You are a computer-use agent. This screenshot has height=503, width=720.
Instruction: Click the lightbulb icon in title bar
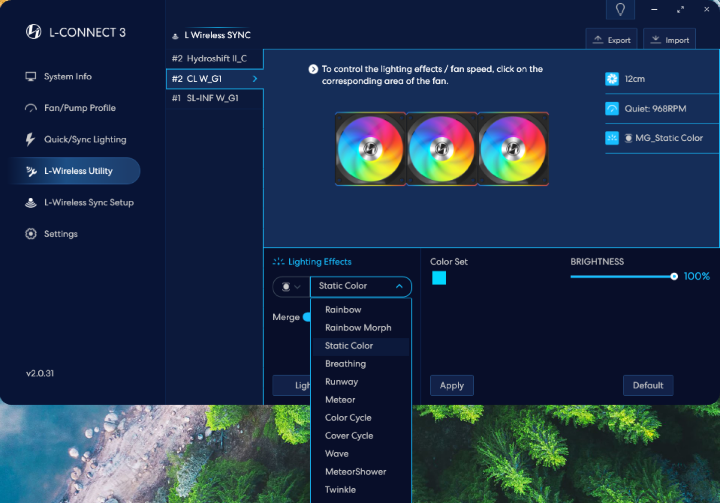[x=620, y=10]
